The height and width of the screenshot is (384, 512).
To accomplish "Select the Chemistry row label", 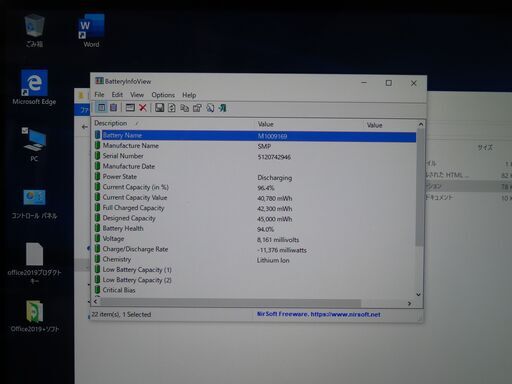I will tap(117, 259).
